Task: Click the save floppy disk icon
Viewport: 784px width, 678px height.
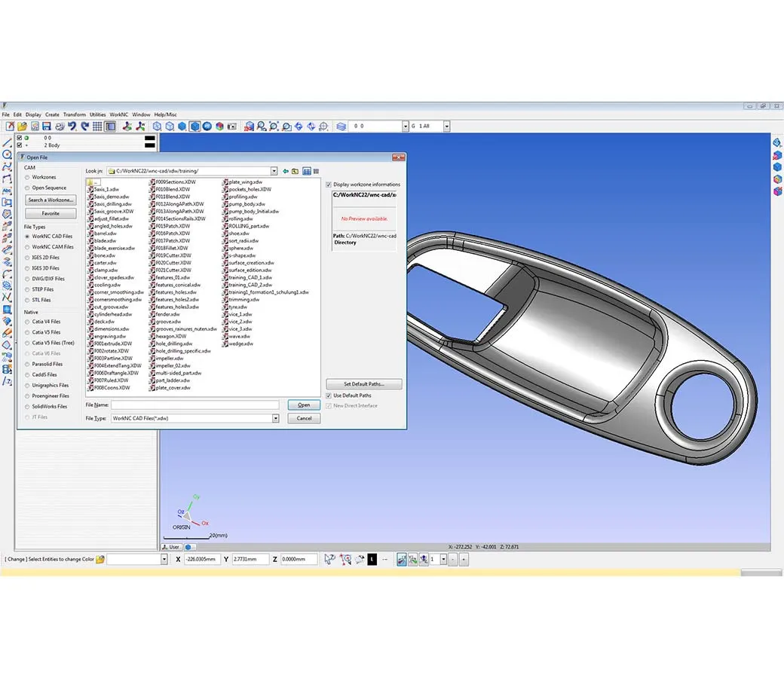Action: click(x=47, y=127)
